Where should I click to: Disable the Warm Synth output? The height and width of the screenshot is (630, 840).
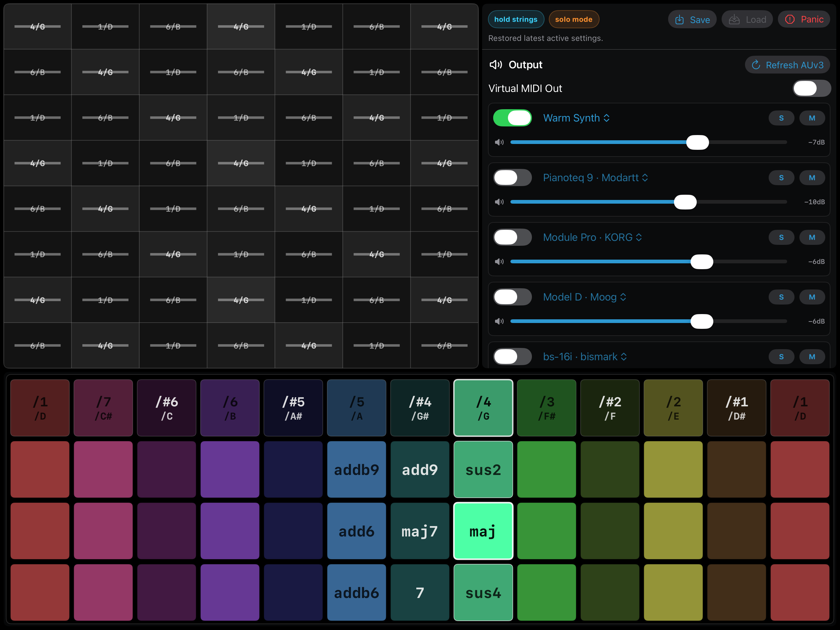512,118
